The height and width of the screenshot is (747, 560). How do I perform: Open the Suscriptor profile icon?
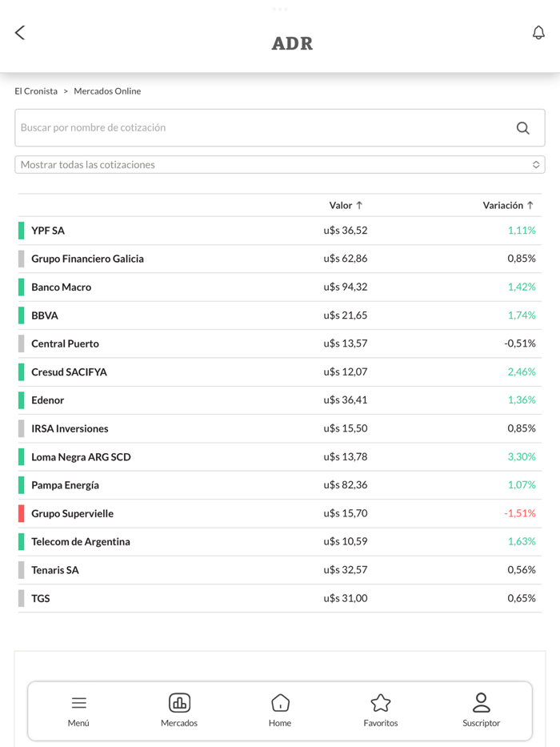(x=481, y=703)
